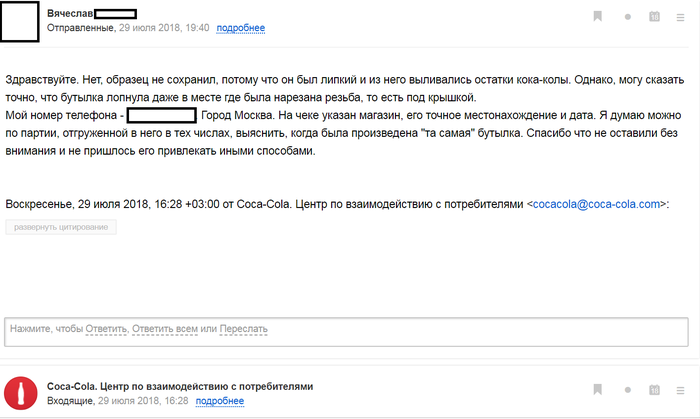Bookmark the Coca-Cola message
This screenshot has height=419, width=700.
click(598, 389)
